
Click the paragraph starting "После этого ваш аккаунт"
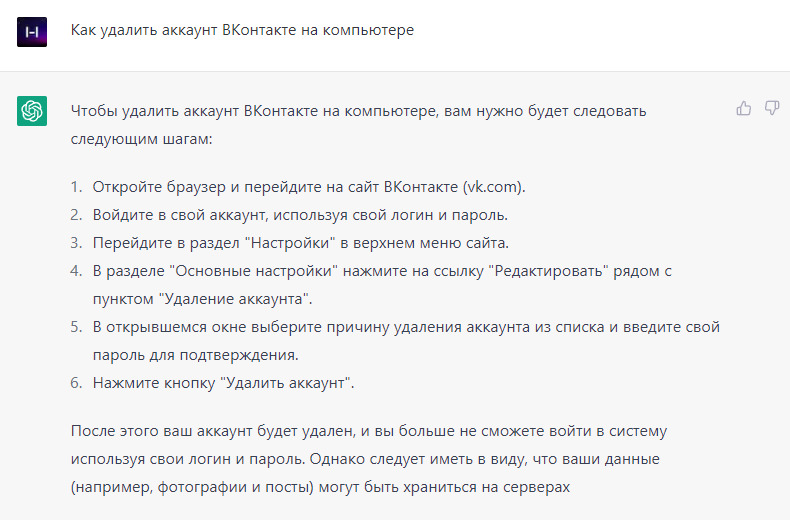368,431
